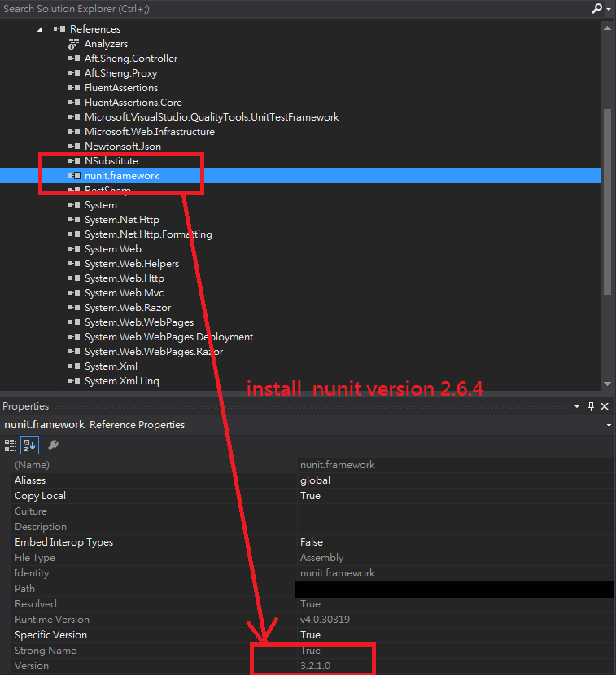Screen dimensions: 616x675
Task: Click the System.Web.WebPages.Razor reference icon
Action: click(x=74, y=351)
